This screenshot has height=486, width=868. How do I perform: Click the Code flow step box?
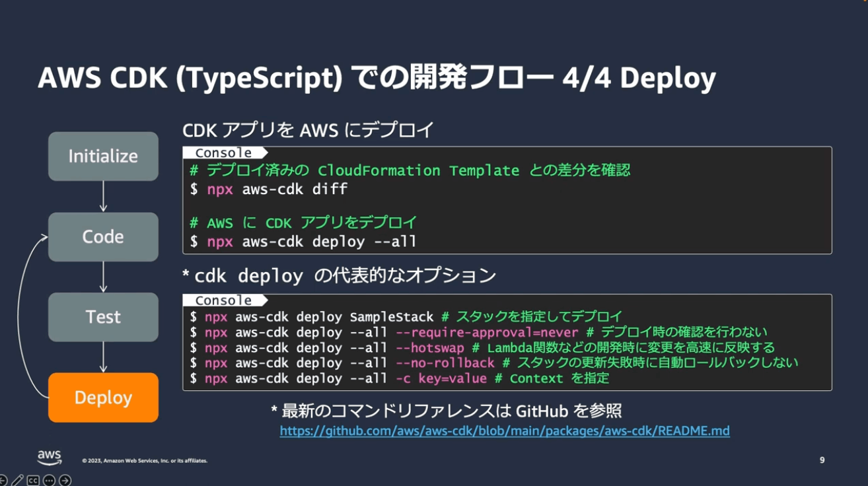(103, 237)
